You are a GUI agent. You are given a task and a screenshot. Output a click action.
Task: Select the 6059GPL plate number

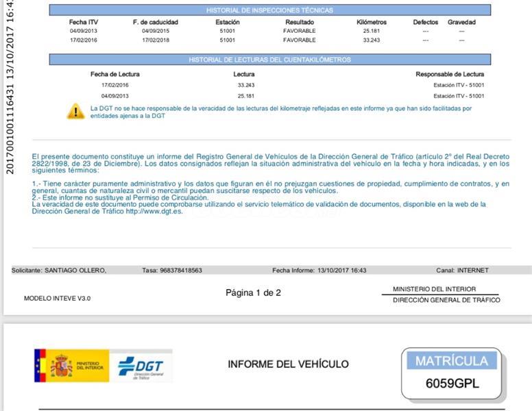[452, 384]
